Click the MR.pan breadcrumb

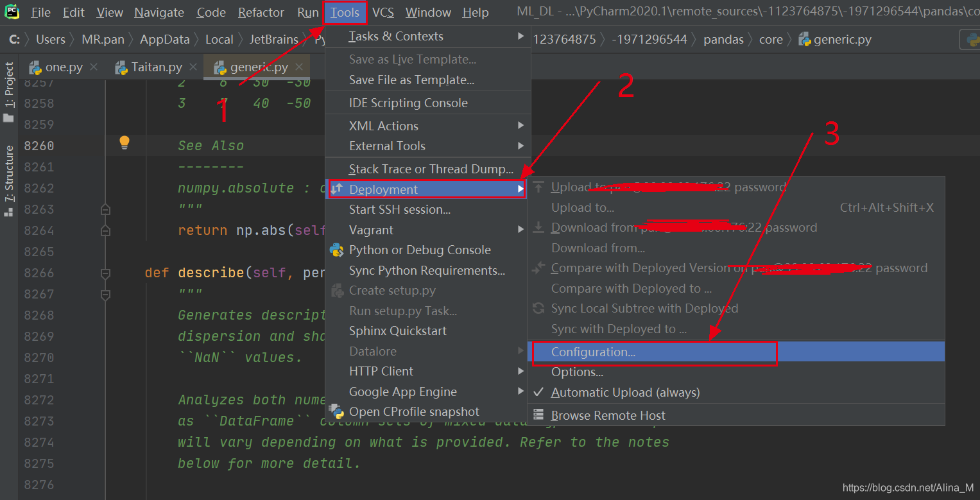click(x=103, y=39)
